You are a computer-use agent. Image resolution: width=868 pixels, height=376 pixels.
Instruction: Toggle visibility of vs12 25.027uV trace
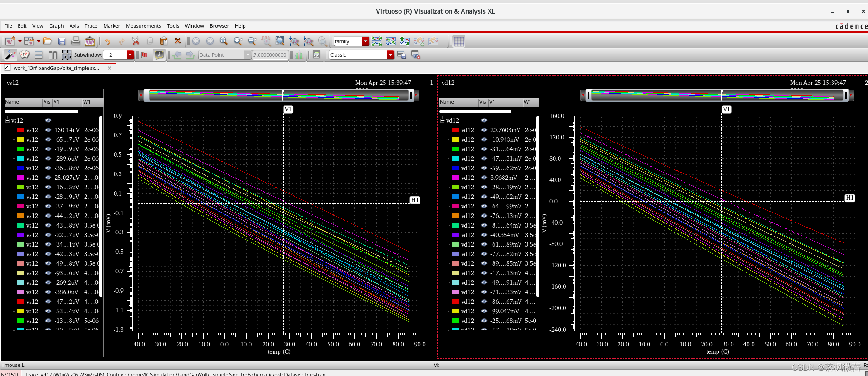(x=48, y=178)
